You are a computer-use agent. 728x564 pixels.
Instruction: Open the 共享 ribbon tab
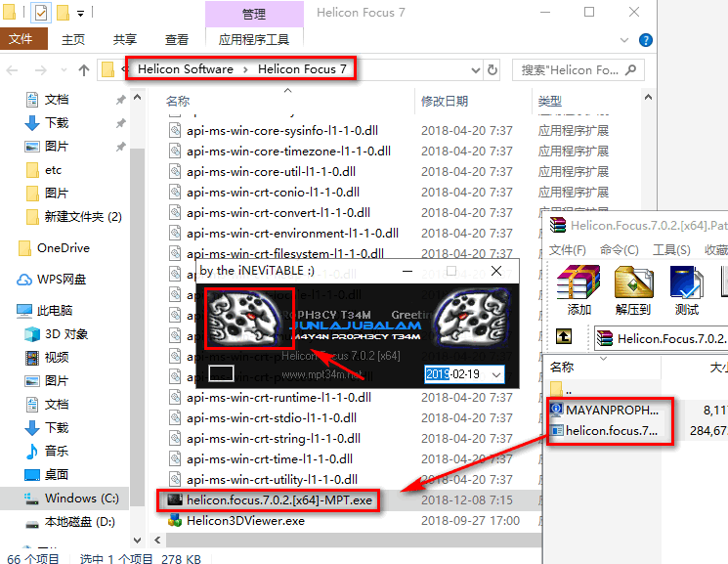pyautogui.click(x=125, y=39)
